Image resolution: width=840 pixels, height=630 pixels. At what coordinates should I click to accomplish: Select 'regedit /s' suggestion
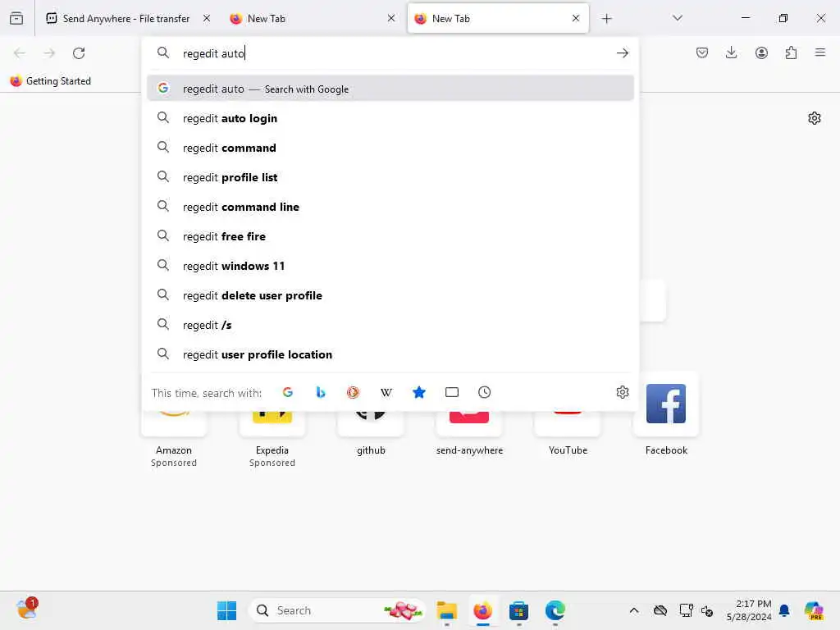(x=390, y=325)
